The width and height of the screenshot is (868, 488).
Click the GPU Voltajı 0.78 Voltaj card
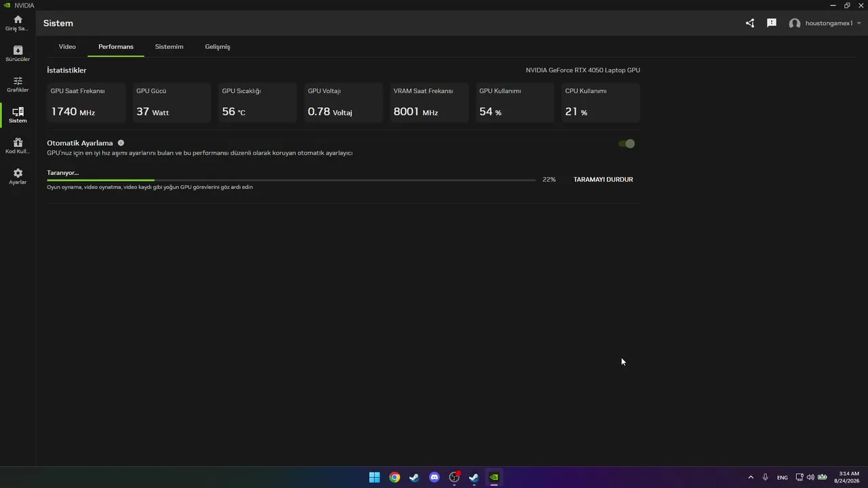point(343,102)
